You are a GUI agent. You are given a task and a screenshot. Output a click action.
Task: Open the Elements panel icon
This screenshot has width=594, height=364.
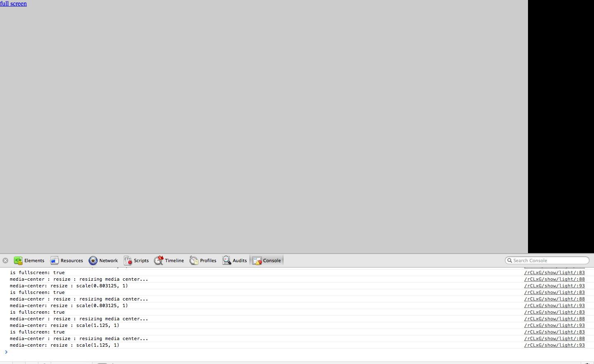pos(18,261)
